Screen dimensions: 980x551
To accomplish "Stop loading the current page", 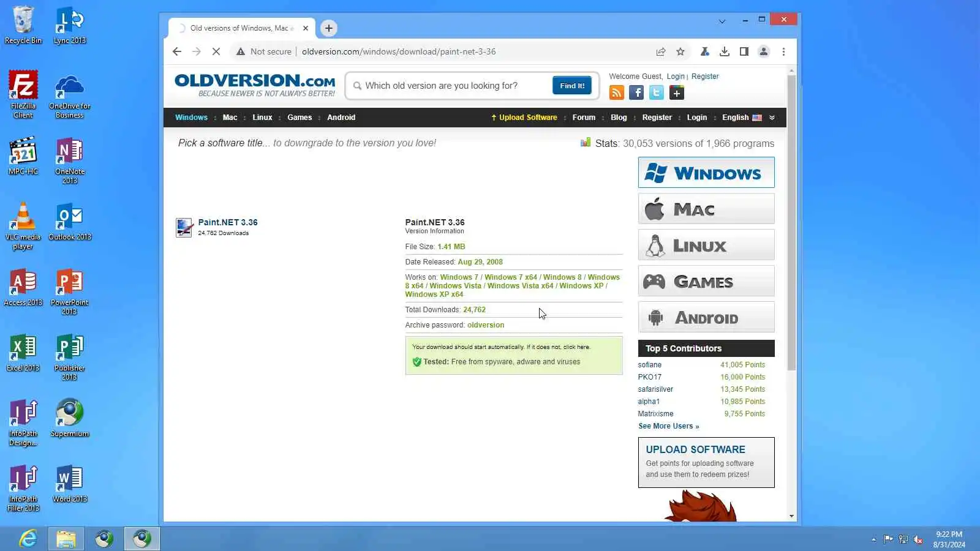I will pos(216,51).
